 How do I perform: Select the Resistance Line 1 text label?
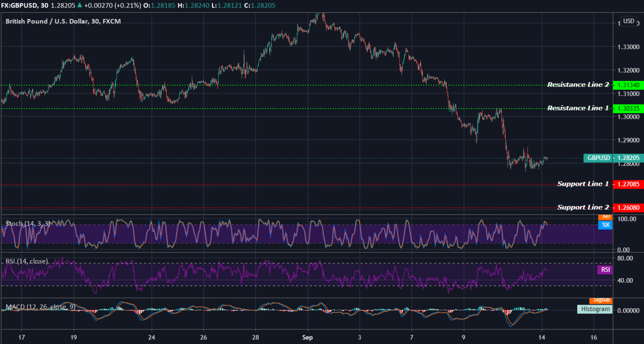(x=578, y=108)
